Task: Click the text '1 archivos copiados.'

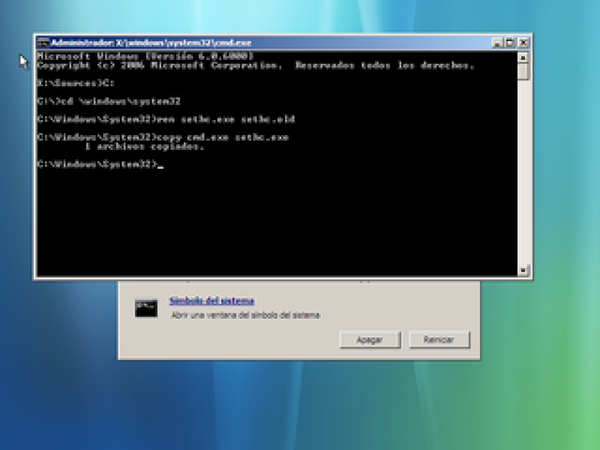Action: pyautogui.click(x=145, y=147)
